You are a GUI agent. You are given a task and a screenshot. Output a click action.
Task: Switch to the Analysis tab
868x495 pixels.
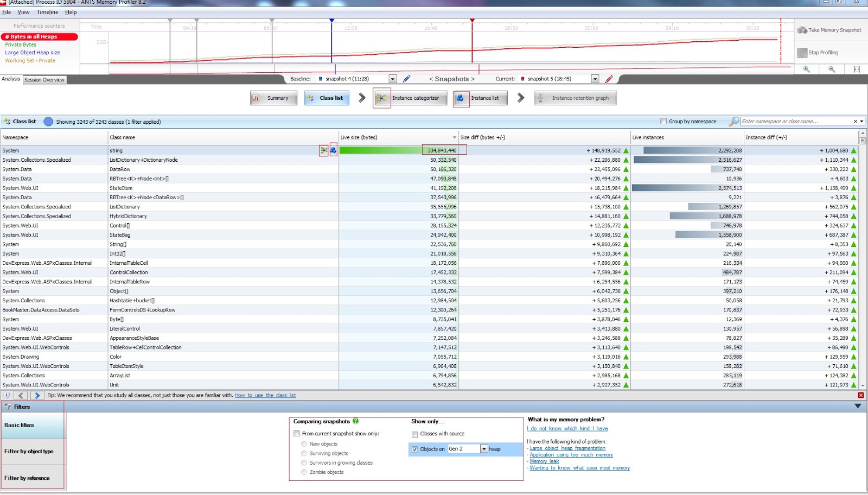(x=11, y=79)
